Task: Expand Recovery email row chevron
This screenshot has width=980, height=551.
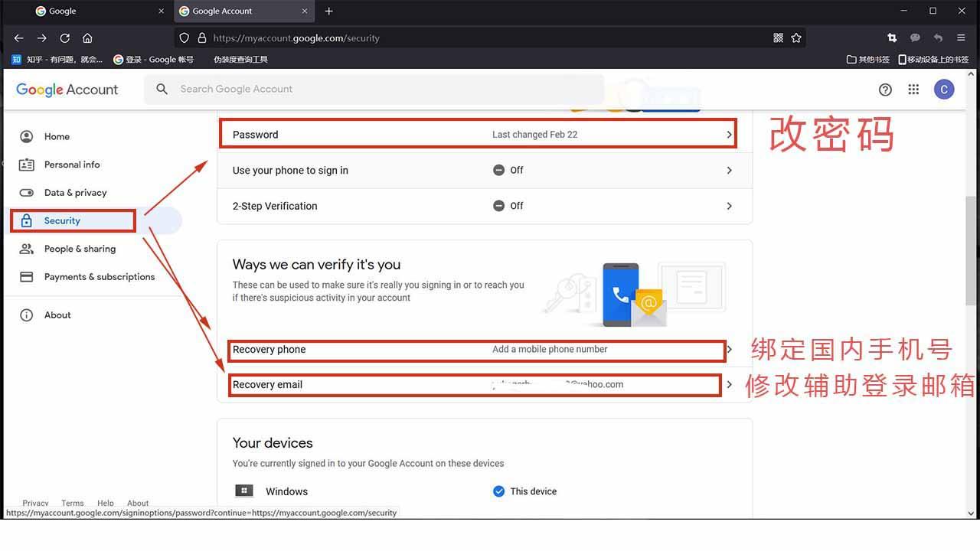Action: click(729, 384)
